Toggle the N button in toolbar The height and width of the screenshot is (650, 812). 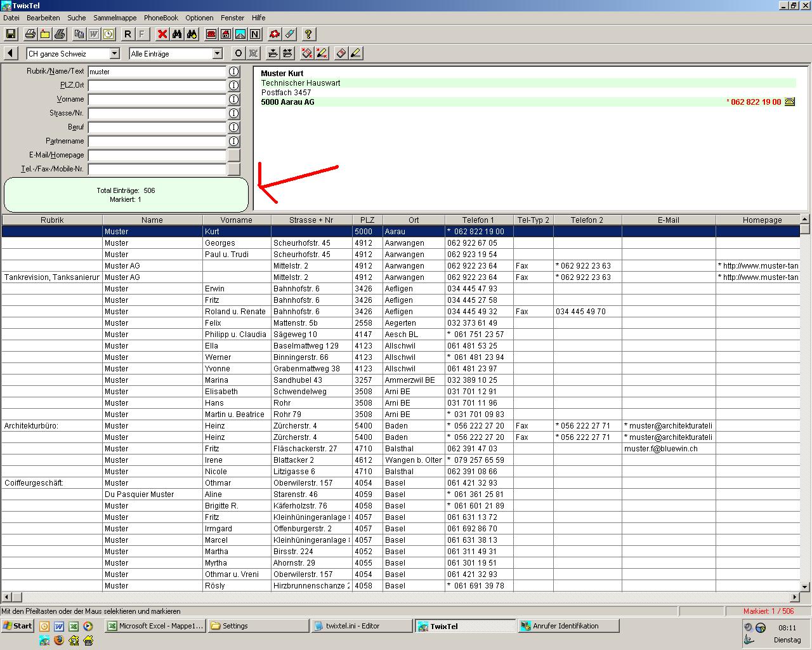pyautogui.click(x=255, y=34)
